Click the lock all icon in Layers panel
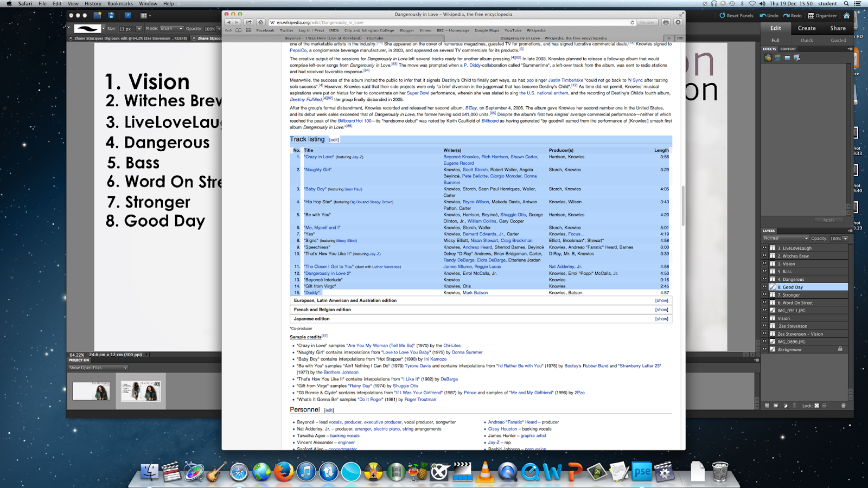The image size is (868, 488). coord(824,406)
